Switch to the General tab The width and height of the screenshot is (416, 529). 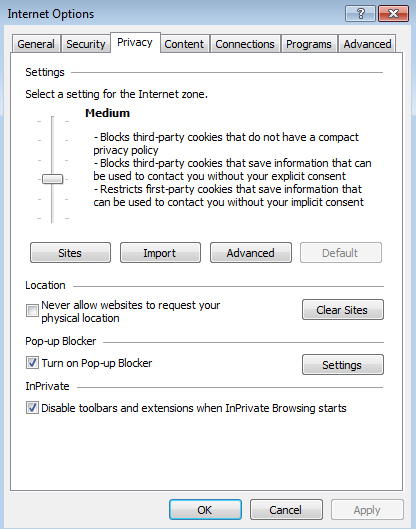(36, 44)
